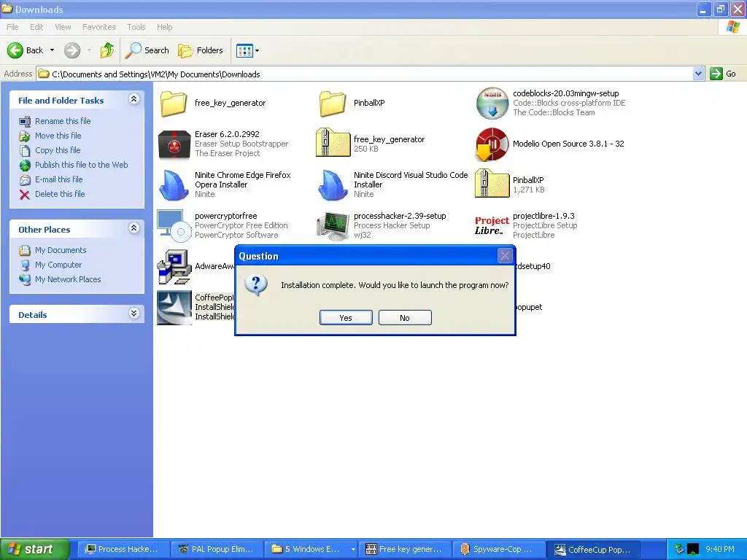
Task: Open My Documents from Other Places
Action: [x=60, y=250]
